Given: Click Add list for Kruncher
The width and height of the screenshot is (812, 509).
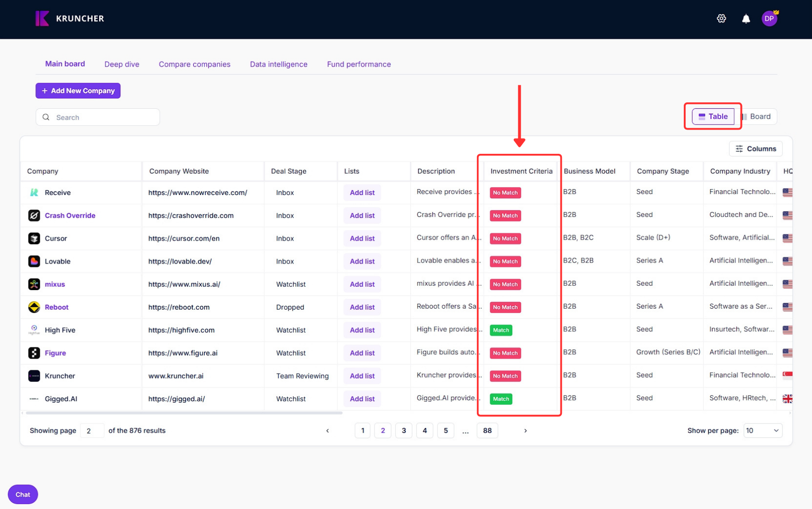Looking at the screenshot, I should (x=362, y=376).
